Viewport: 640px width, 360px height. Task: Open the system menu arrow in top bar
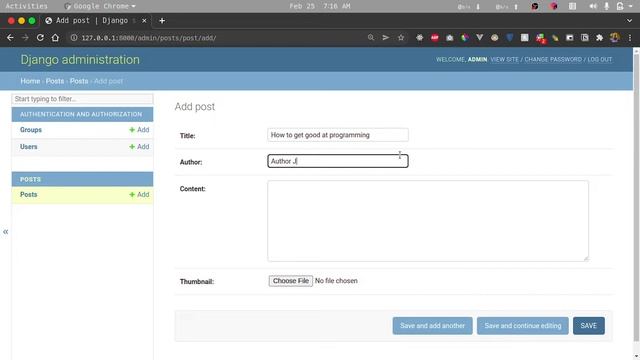pos(631,6)
